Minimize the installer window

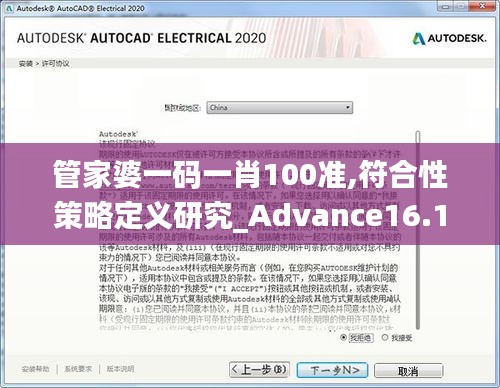click(x=446, y=6)
